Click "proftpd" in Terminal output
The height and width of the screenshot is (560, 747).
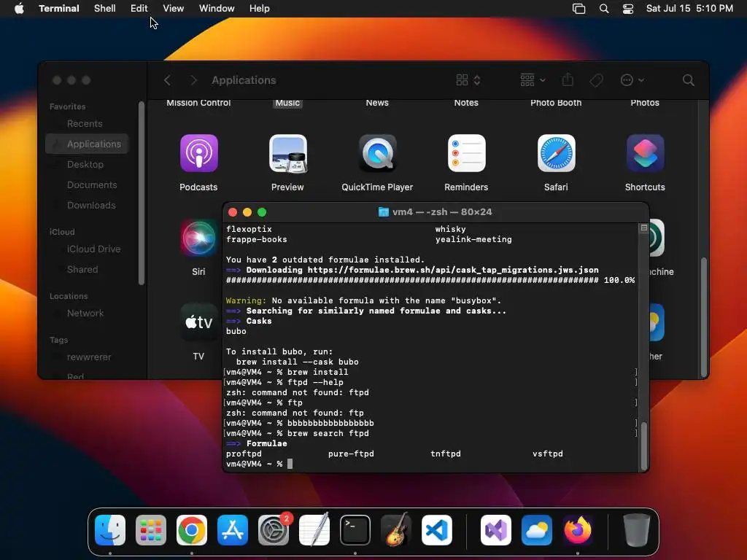(244, 454)
